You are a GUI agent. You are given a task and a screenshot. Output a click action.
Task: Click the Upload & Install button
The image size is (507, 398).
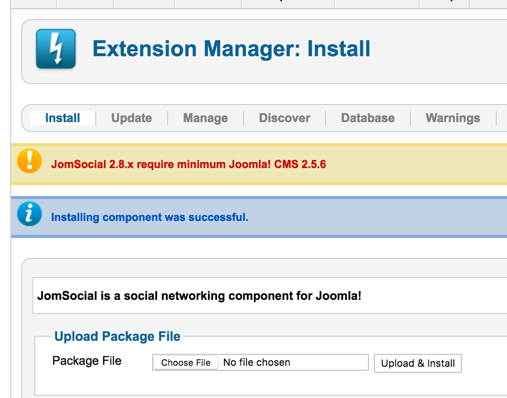(x=418, y=363)
